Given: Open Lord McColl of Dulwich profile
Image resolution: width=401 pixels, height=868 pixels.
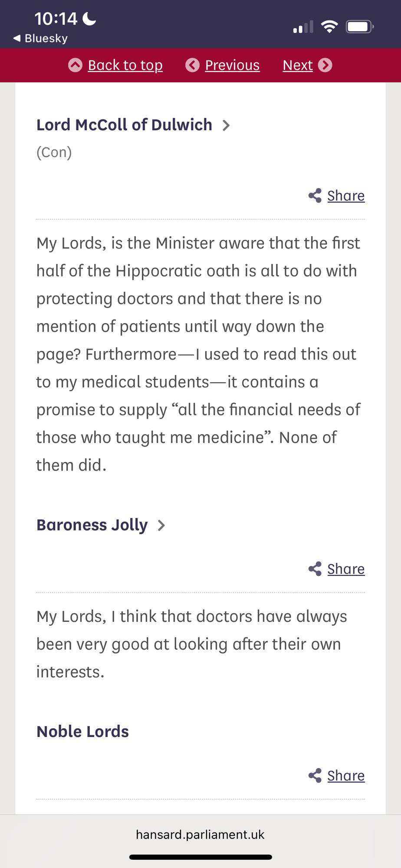Looking at the screenshot, I should (x=124, y=125).
